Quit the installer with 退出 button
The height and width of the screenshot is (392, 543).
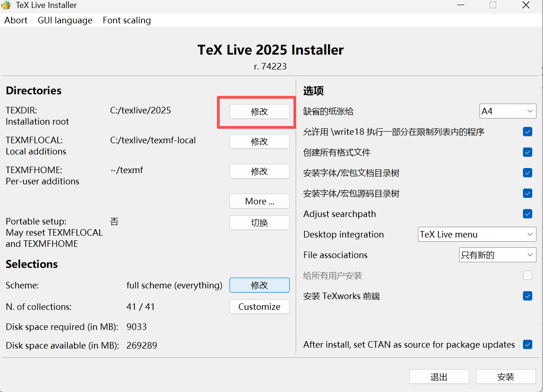439,377
